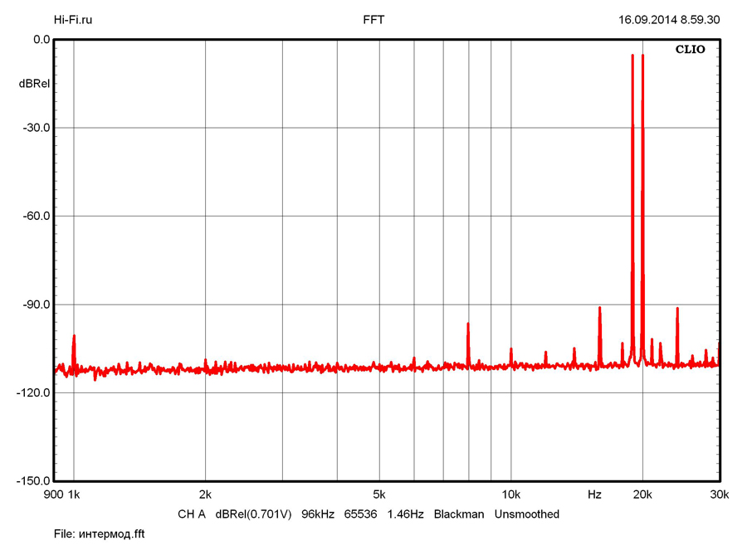
Task: Click the dBRel y-axis unit label
Action: (x=35, y=84)
